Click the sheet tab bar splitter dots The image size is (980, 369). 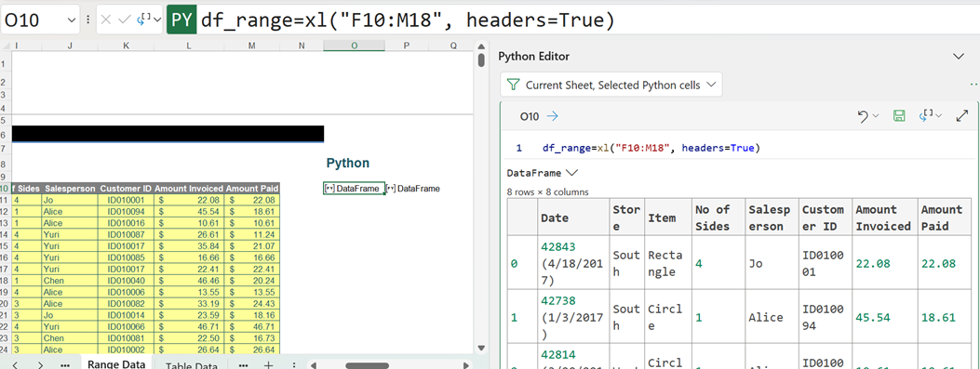point(294,364)
